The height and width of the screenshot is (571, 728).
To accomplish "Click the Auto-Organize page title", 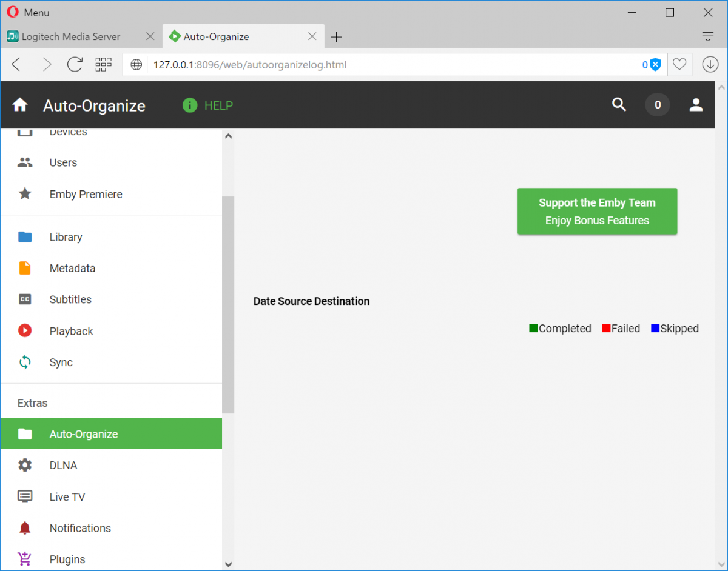I will point(94,106).
